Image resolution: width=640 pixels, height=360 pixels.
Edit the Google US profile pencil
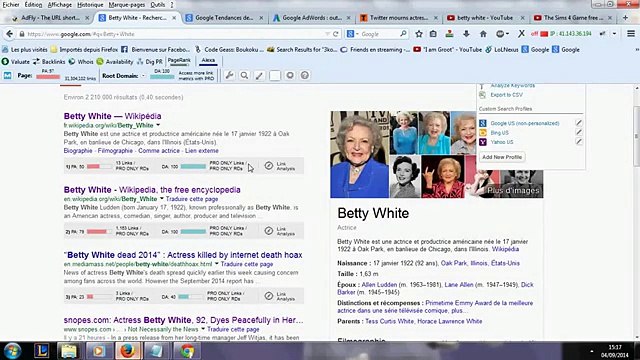(578, 123)
